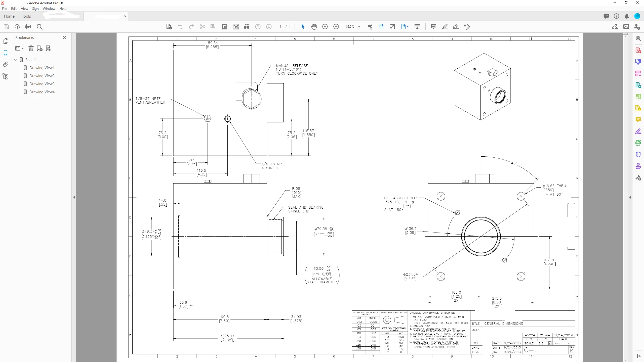Click the Snapshot camera tool
Screen dimensions: 644x362
click(236, 27)
